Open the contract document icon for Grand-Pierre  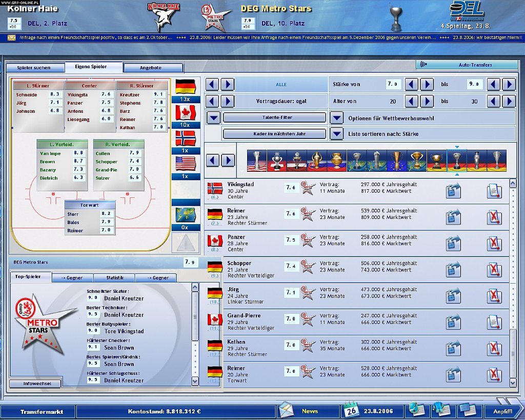click(x=494, y=322)
